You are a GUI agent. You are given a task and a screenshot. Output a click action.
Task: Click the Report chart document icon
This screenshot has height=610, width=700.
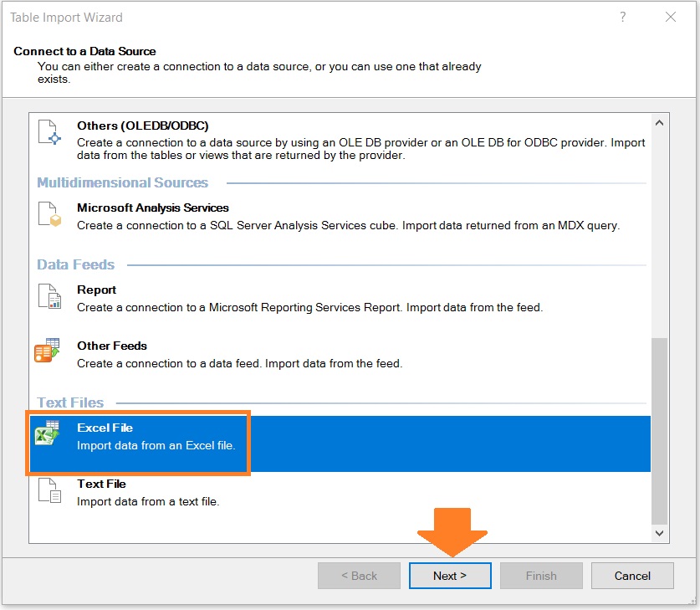pyautogui.click(x=49, y=296)
